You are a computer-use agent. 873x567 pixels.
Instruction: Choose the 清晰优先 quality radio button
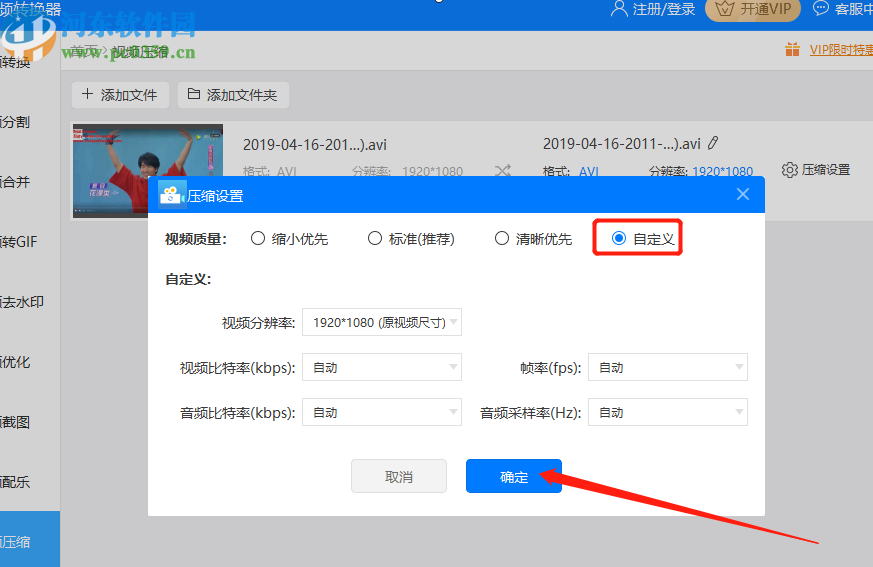(502, 238)
